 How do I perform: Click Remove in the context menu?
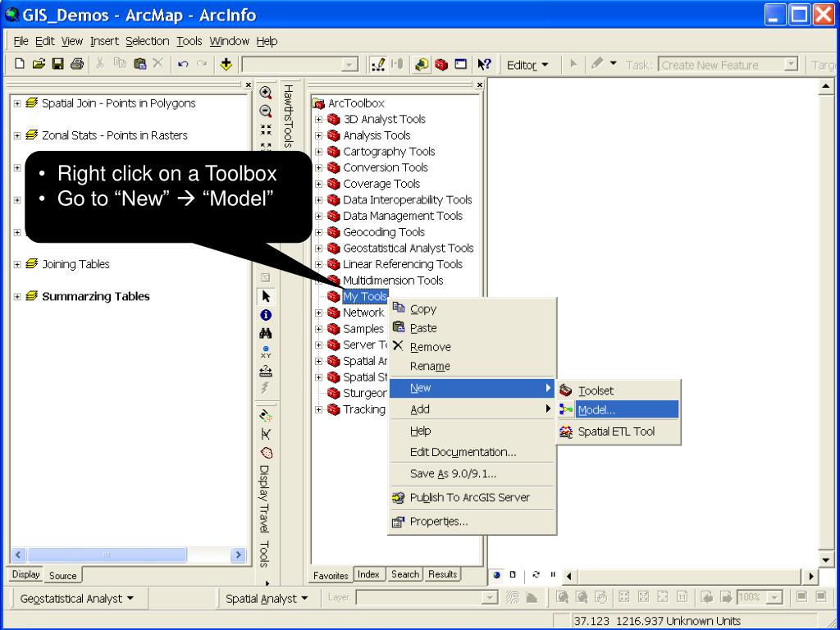[x=472, y=347]
